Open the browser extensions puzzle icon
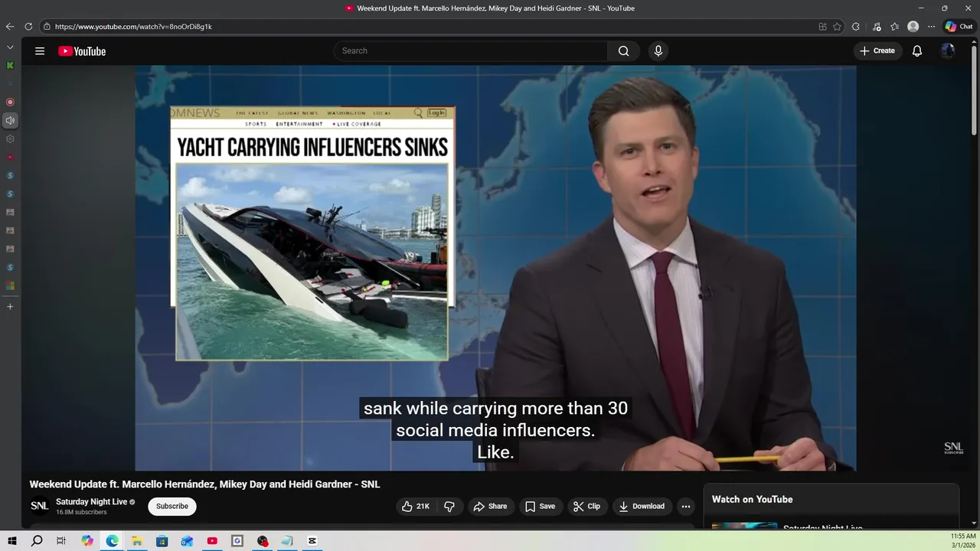Screen dimensions: 980x551 click(x=856, y=26)
